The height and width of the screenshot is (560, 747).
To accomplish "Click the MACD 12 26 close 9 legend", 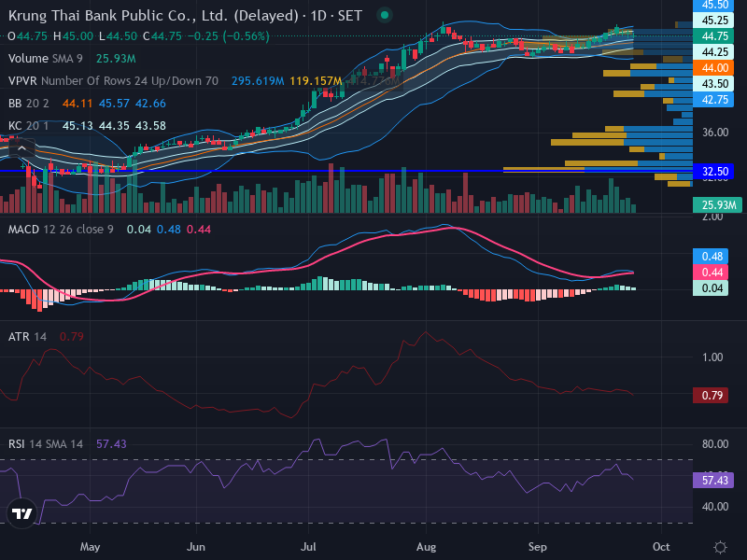I will coord(61,230).
